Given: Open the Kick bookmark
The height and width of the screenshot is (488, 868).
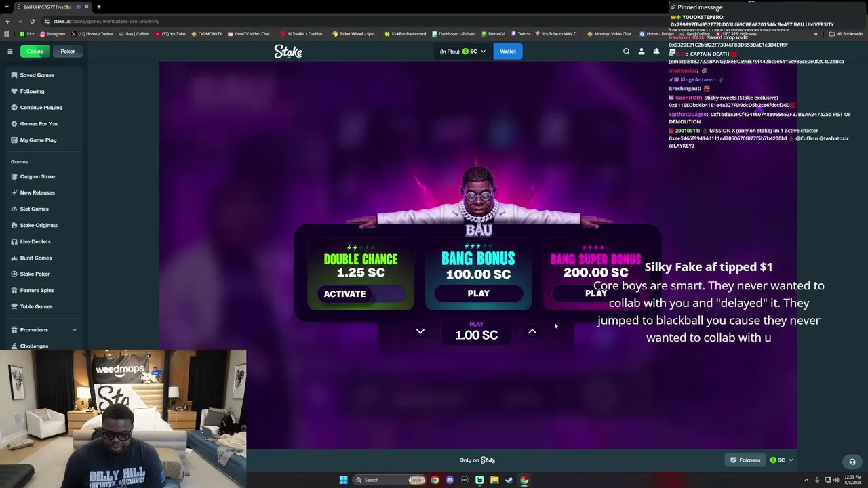Looking at the screenshot, I should pyautogui.click(x=27, y=34).
